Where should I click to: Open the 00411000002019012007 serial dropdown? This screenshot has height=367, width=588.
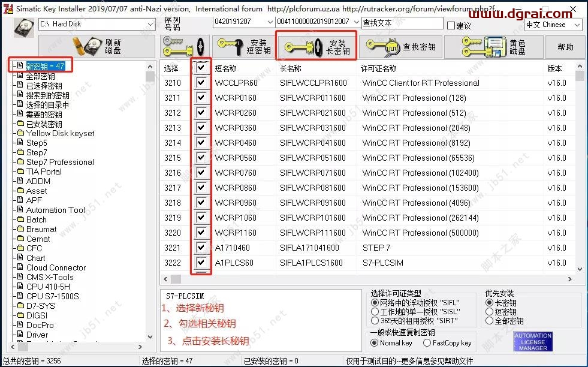tap(356, 22)
